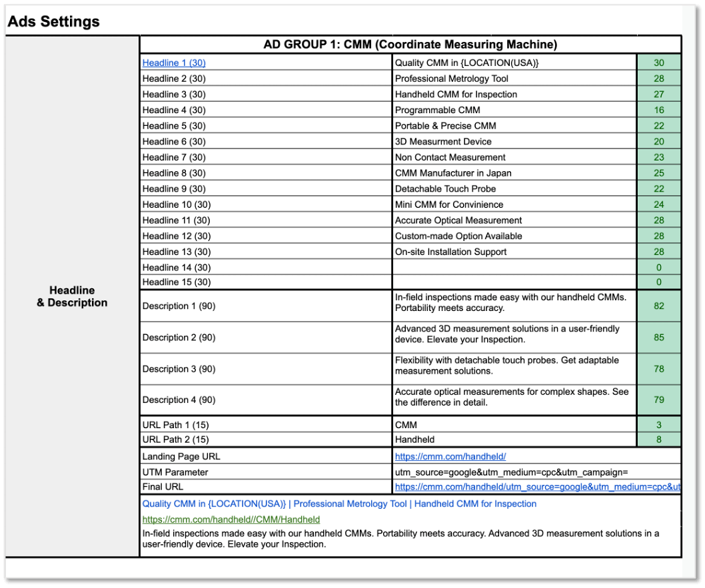Click the blue ad preview headline
Screen dimensions: 705x588
pos(339,503)
